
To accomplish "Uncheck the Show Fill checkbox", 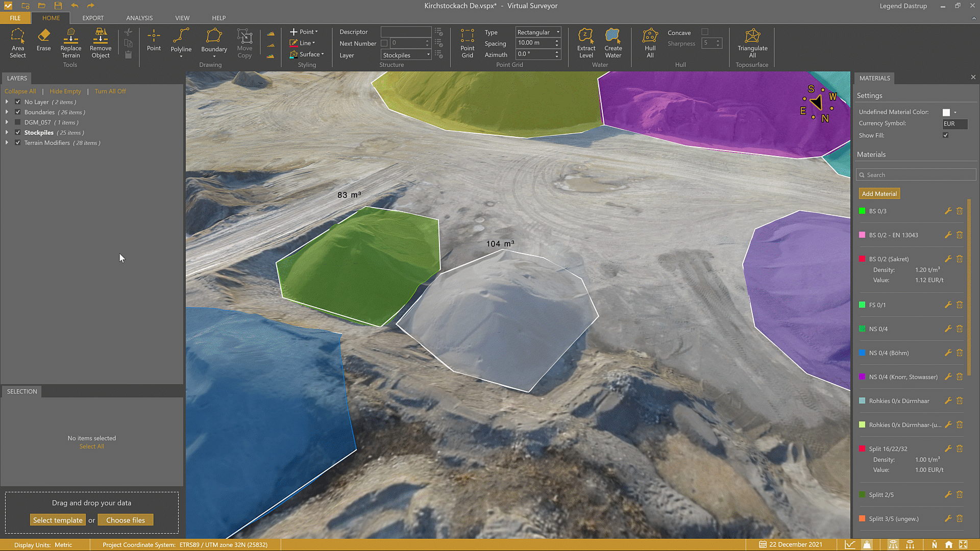I will point(945,135).
